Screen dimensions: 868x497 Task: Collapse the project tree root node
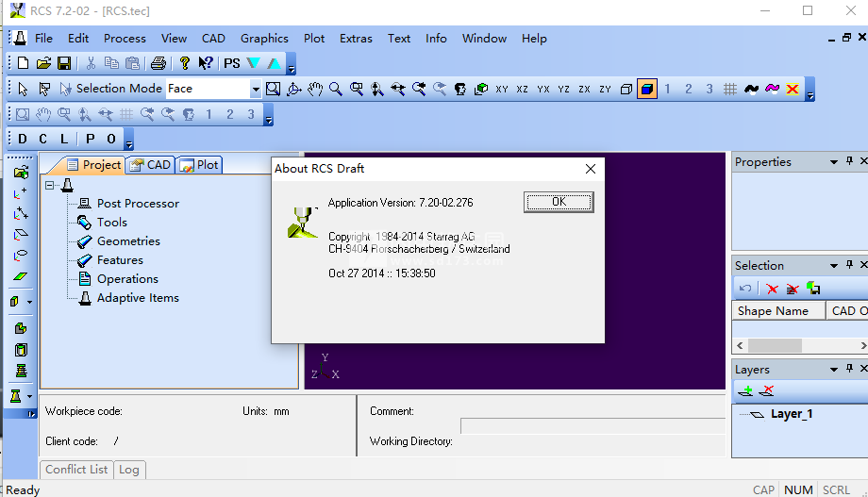(x=50, y=186)
